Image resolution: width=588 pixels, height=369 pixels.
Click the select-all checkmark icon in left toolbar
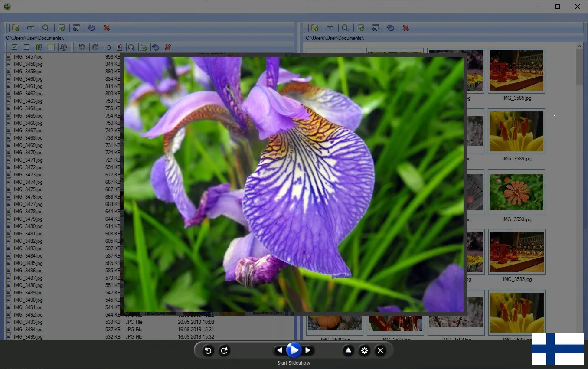tap(15, 47)
